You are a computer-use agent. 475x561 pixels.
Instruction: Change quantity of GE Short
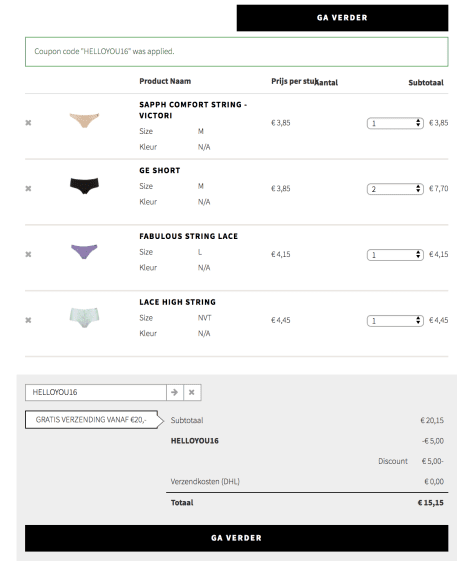(x=395, y=189)
